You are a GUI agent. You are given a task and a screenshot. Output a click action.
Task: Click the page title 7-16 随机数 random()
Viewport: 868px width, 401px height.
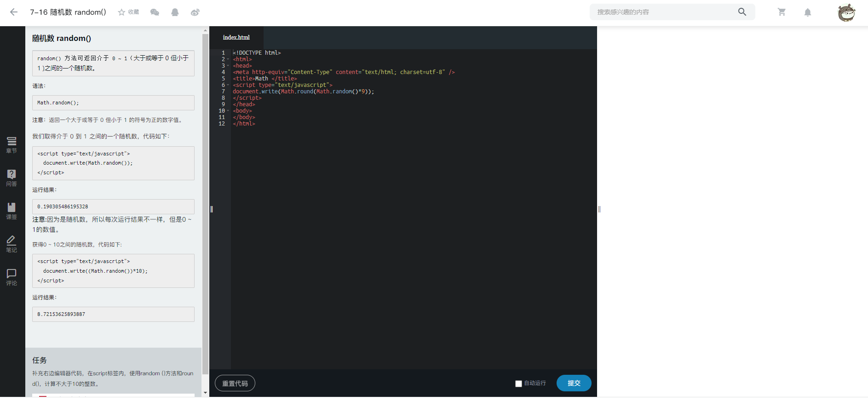coord(68,12)
